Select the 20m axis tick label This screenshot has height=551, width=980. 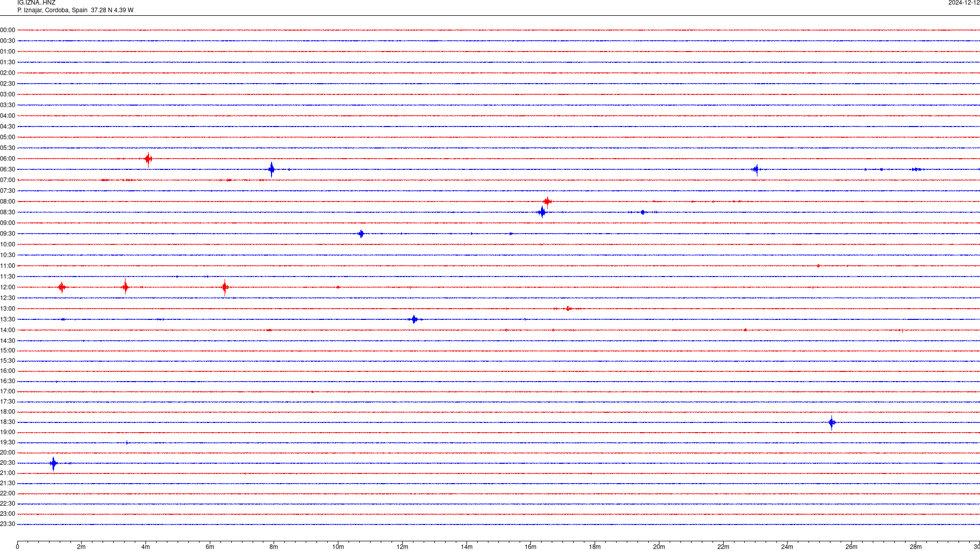(659, 547)
